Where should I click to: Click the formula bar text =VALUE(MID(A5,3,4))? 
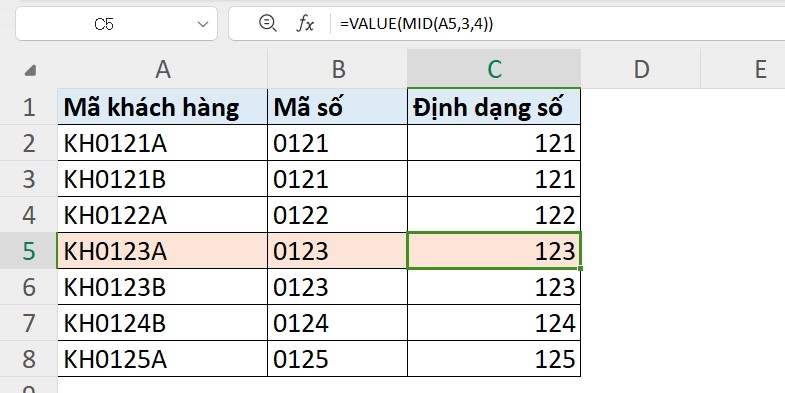(417, 24)
